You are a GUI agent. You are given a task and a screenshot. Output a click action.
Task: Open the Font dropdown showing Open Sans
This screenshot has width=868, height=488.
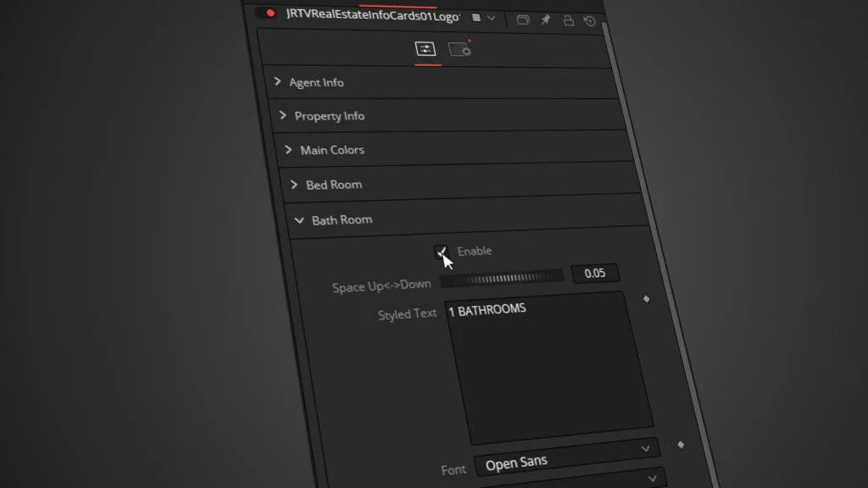coord(567,457)
